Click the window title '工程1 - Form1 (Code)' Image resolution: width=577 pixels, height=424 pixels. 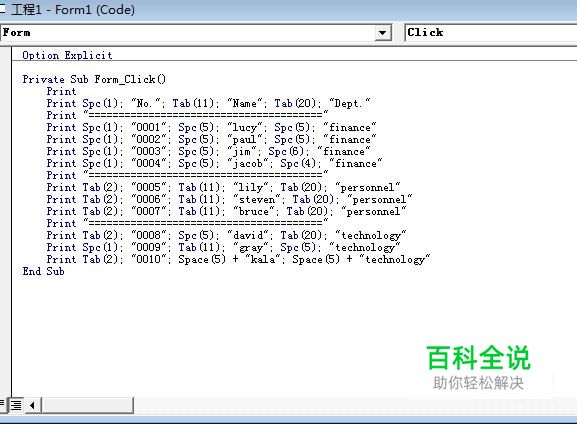(x=73, y=10)
